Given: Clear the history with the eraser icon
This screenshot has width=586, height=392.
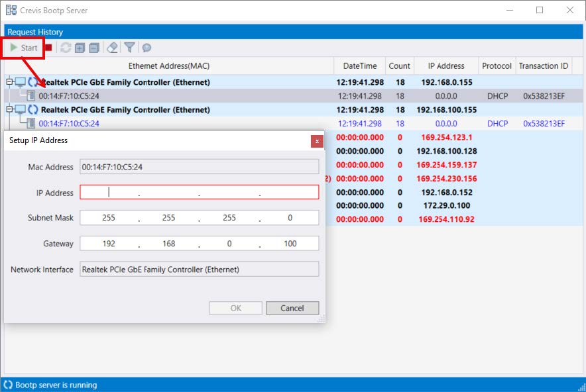Looking at the screenshot, I should coord(112,48).
